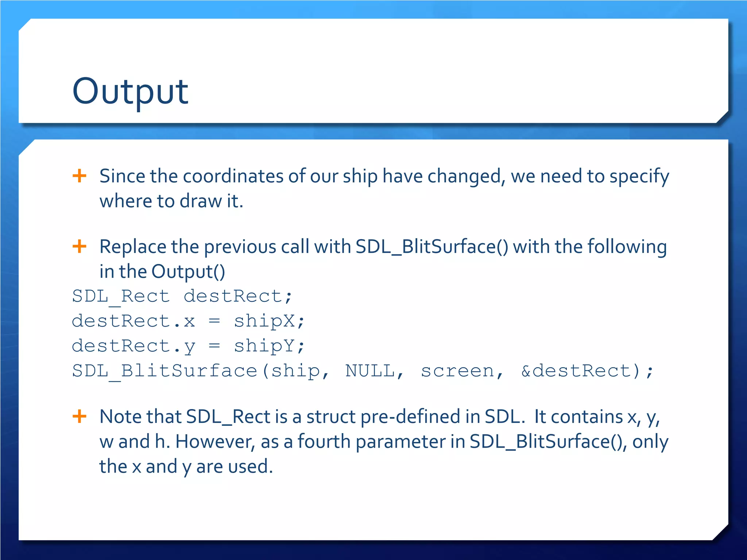Click the text 'the x and y are used.'
The image size is (747, 560).
186,466
